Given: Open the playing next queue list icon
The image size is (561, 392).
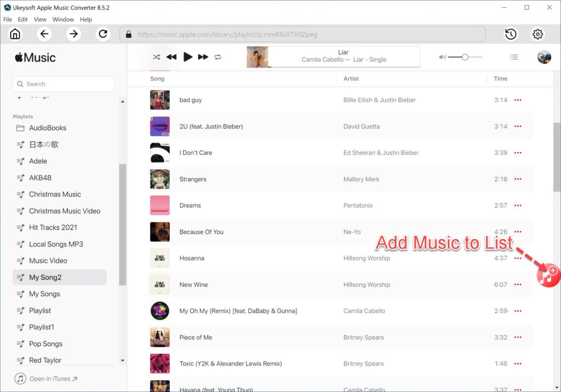Looking at the screenshot, I should click(514, 57).
